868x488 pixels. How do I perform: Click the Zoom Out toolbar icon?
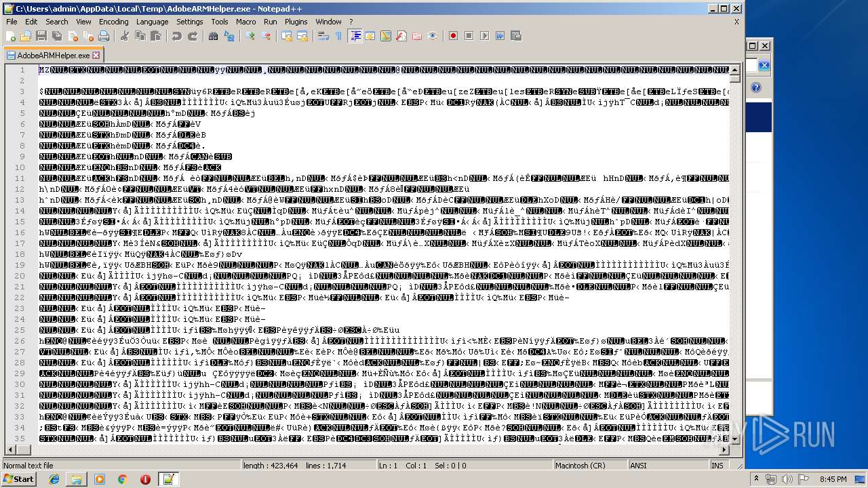(x=266, y=36)
